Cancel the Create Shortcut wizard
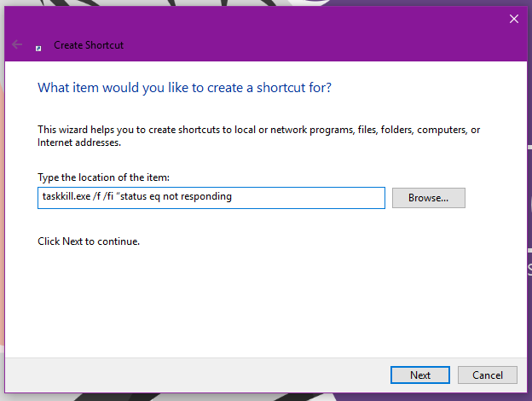 tap(488, 375)
